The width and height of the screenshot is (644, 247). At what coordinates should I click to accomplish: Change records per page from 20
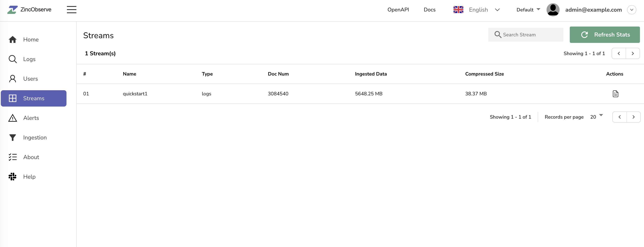click(596, 117)
